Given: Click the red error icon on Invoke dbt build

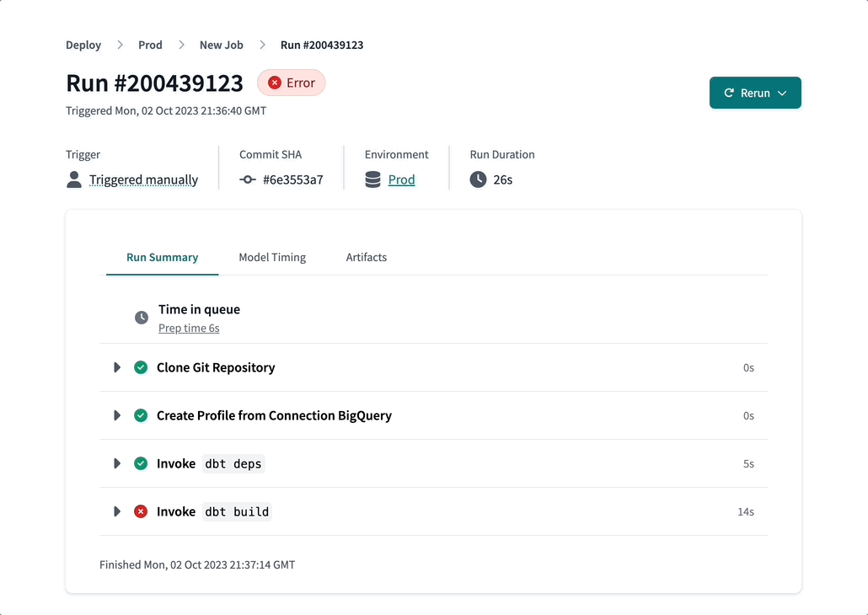Looking at the screenshot, I should tap(141, 511).
